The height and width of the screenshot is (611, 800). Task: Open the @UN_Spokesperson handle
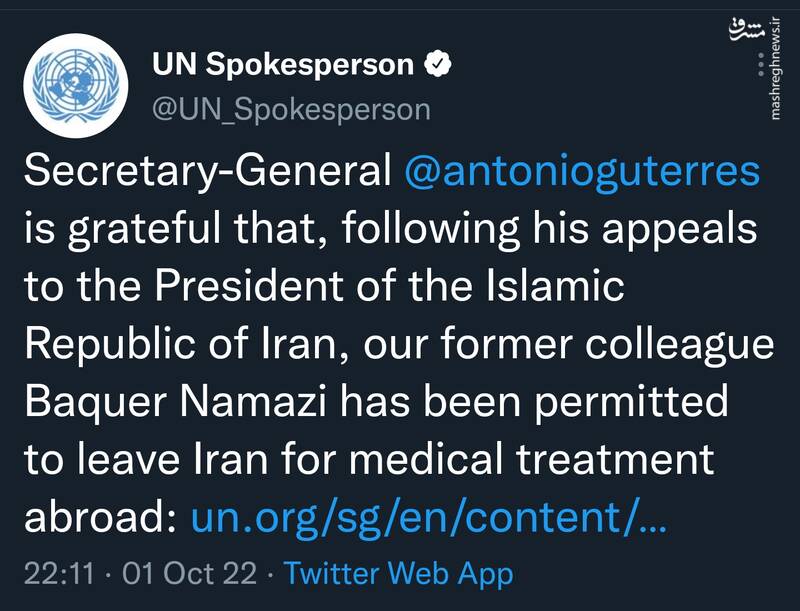[291, 108]
